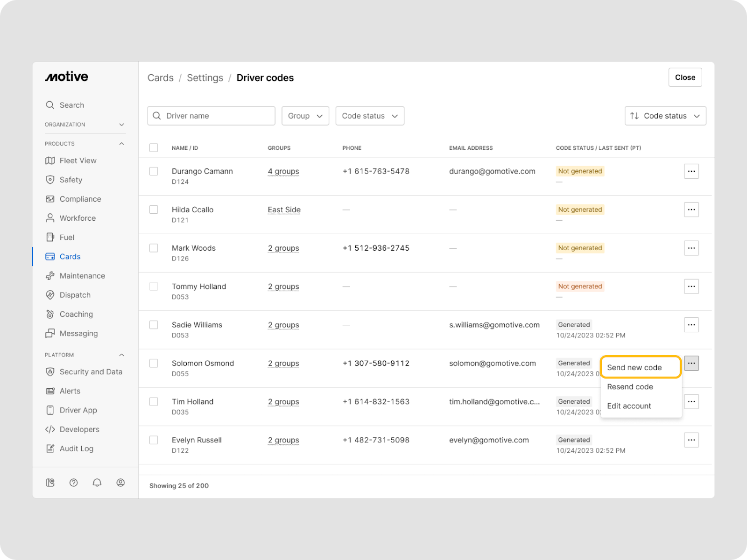
Task: Tick the Evelyn Russell row checkbox
Action: (x=154, y=440)
